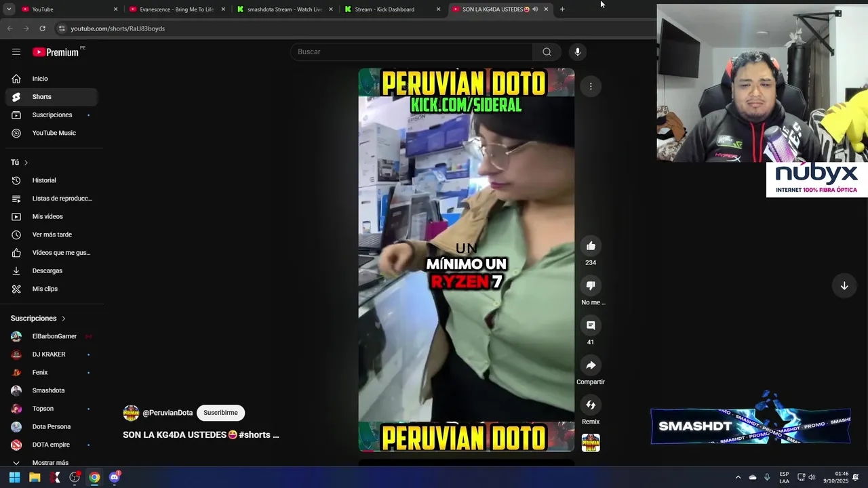Open Descargas
Screen dimensions: 868x488
(x=52, y=270)
